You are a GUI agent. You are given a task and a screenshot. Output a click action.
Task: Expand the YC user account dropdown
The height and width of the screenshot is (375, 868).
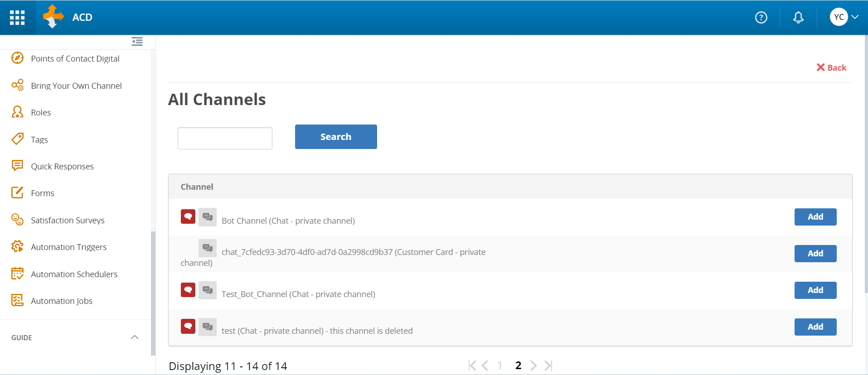coord(844,17)
